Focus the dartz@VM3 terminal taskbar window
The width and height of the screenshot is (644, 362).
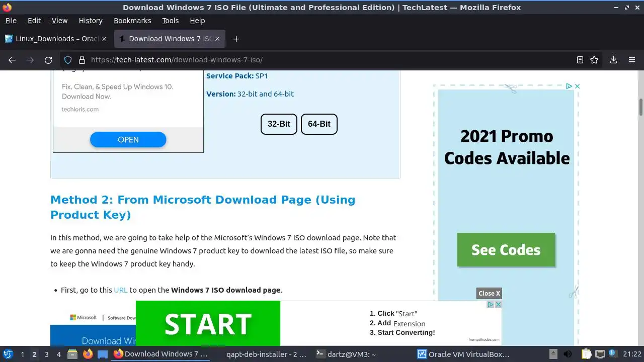362,354
